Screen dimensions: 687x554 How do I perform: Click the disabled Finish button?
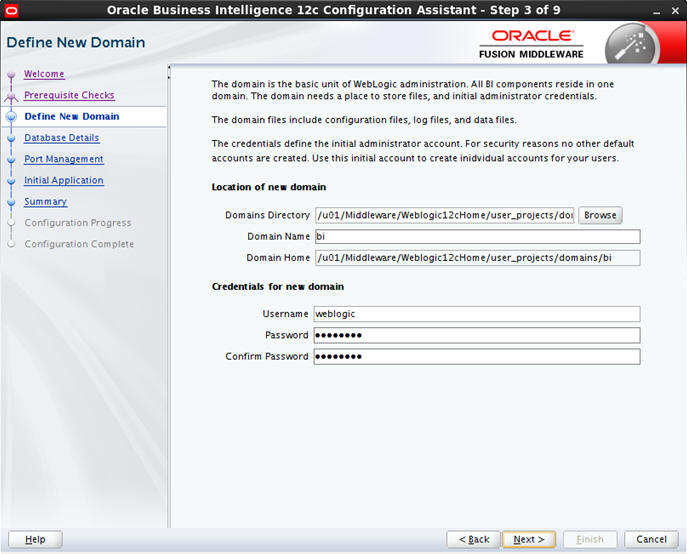coord(590,540)
